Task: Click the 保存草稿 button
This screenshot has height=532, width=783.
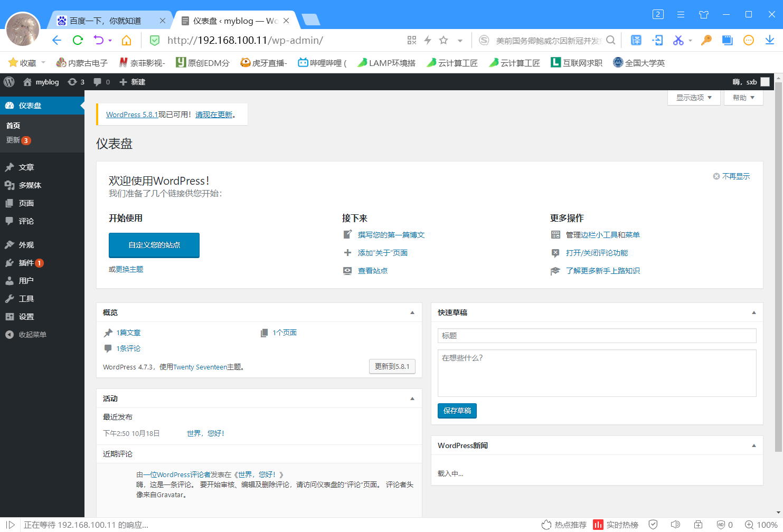Action: (x=457, y=411)
